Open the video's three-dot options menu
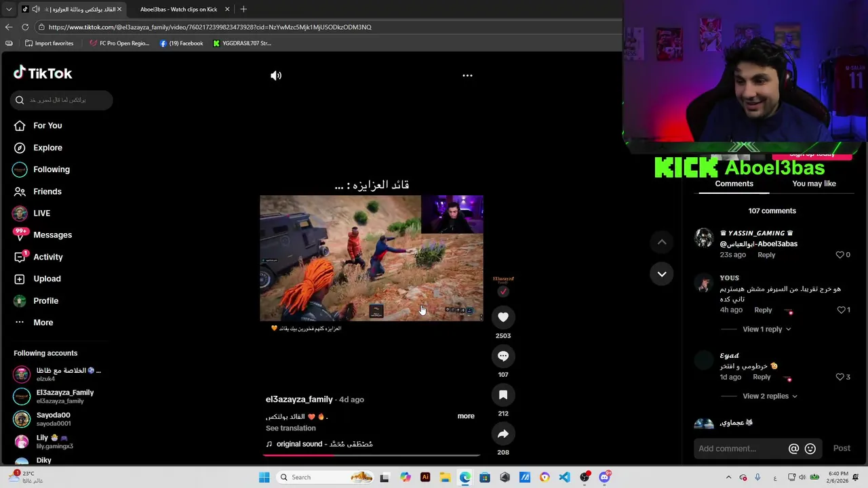The image size is (868, 488). coord(467,75)
